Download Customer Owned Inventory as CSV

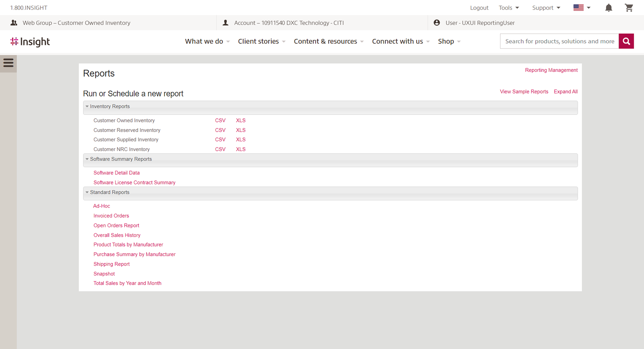[x=220, y=120]
